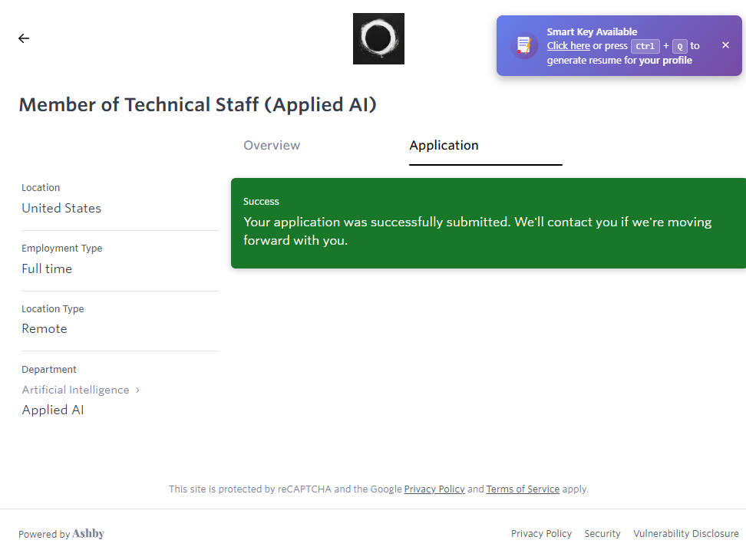Click the Smart Key resume document icon

(524, 45)
